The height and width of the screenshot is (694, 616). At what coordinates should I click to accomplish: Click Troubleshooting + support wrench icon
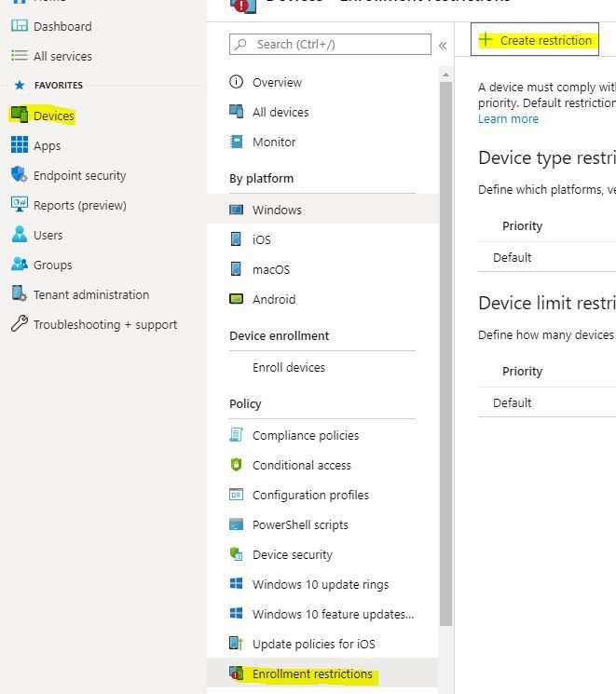[19, 324]
